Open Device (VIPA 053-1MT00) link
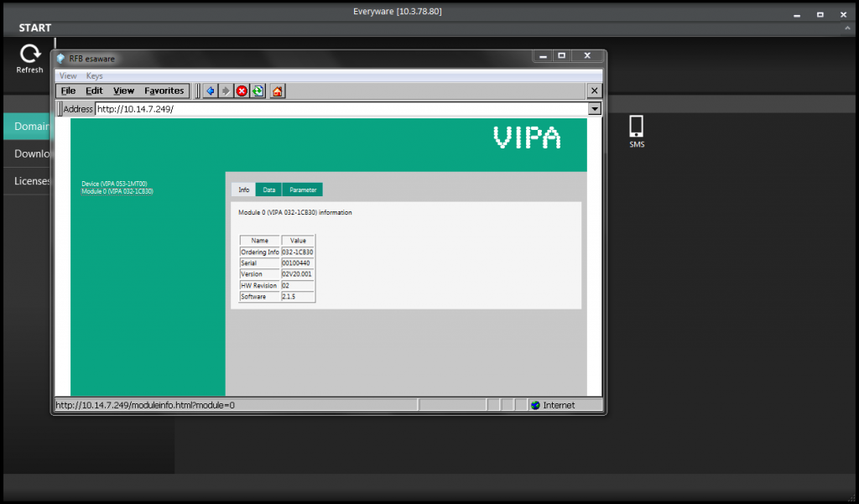The height and width of the screenshot is (504, 859). [x=114, y=184]
